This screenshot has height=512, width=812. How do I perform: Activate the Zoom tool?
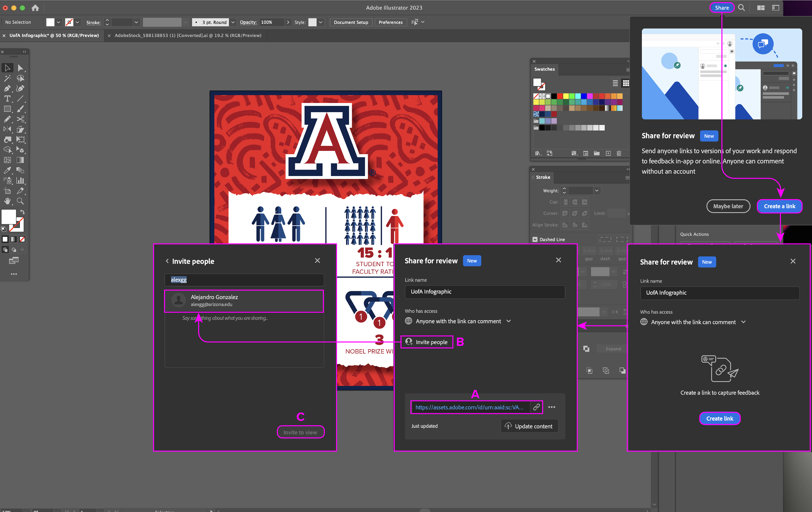click(x=20, y=201)
